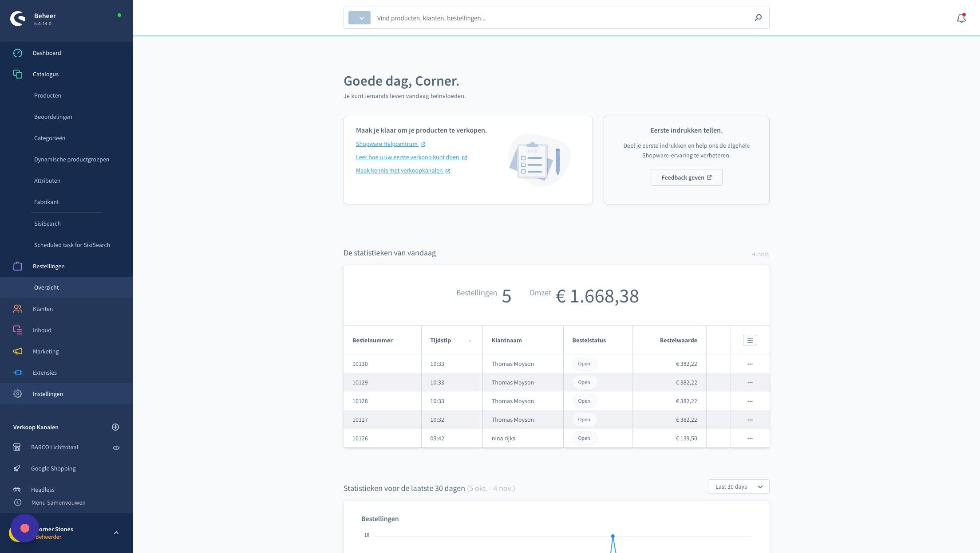Click the search magnifier icon
980x553 pixels.
point(758,18)
